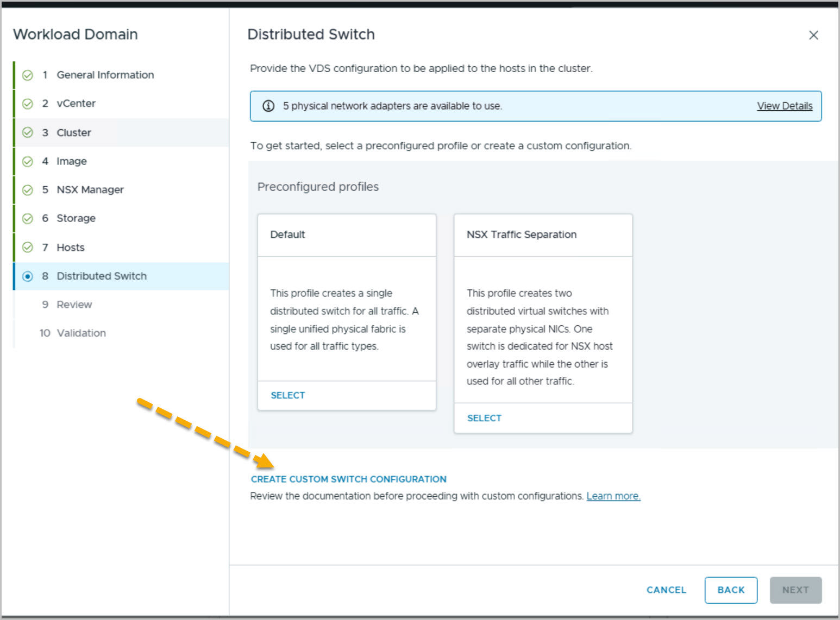Click the Preconfigured profiles heading
The width and height of the screenshot is (840, 620).
click(318, 187)
